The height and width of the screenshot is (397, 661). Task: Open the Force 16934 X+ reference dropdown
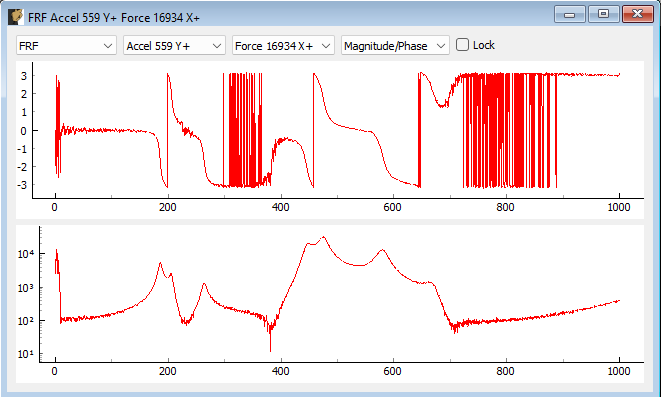click(x=283, y=46)
